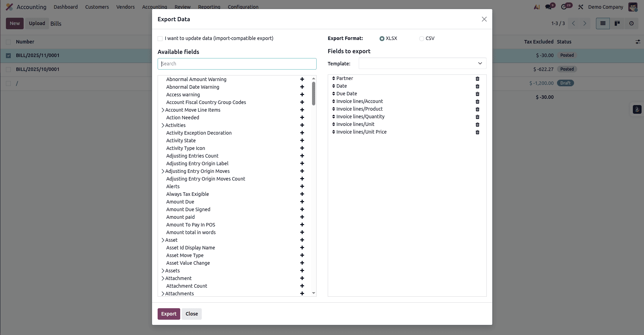
Task: Switch to Activity view
Action: coord(632,23)
